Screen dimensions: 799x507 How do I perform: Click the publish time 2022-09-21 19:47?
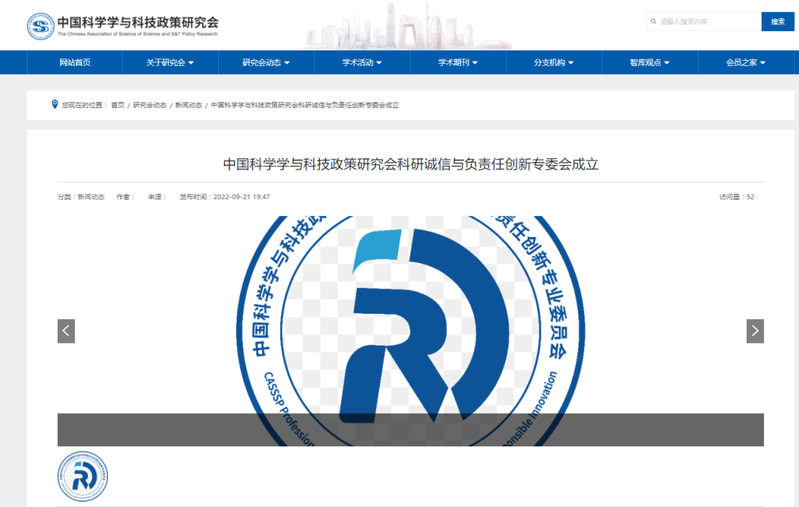pos(224,197)
